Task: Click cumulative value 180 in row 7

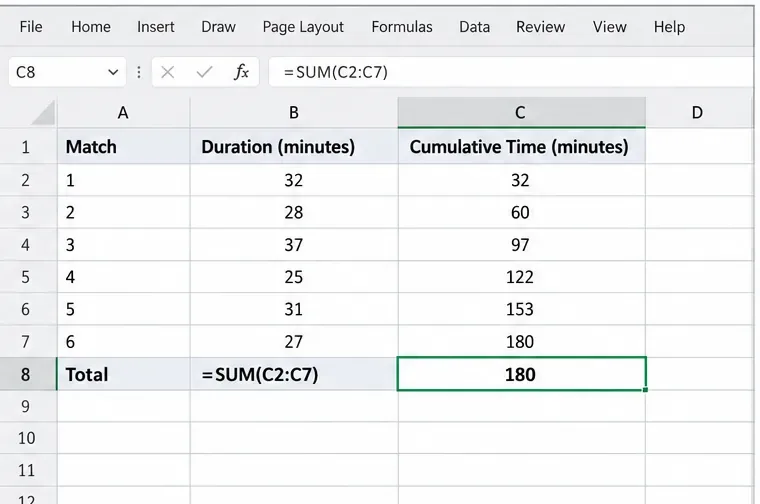Action: coord(522,342)
